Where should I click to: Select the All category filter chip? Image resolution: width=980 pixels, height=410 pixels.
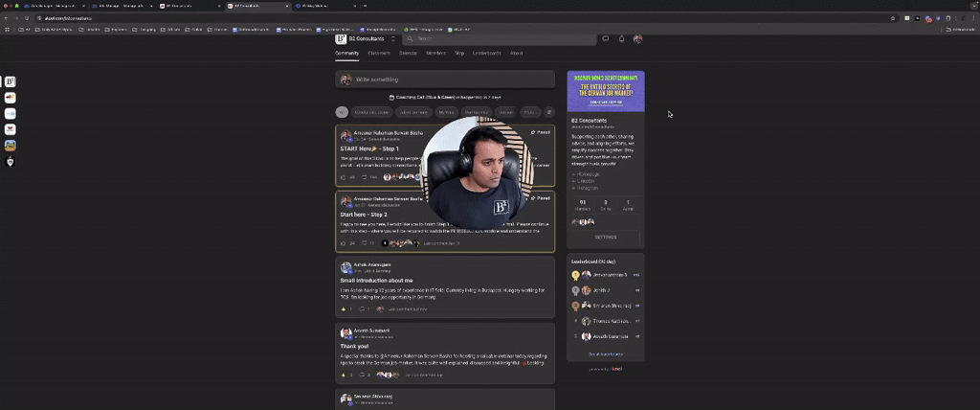pos(342,112)
